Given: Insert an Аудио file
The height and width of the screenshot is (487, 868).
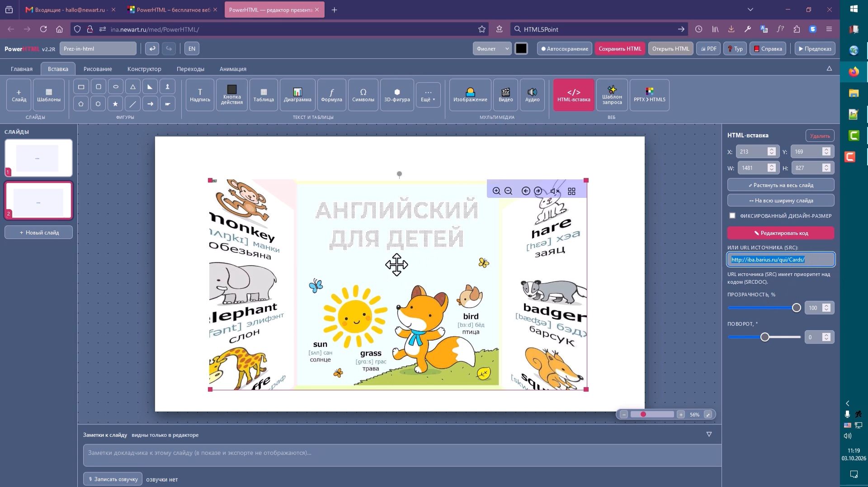Looking at the screenshot, I should (532, 95).
